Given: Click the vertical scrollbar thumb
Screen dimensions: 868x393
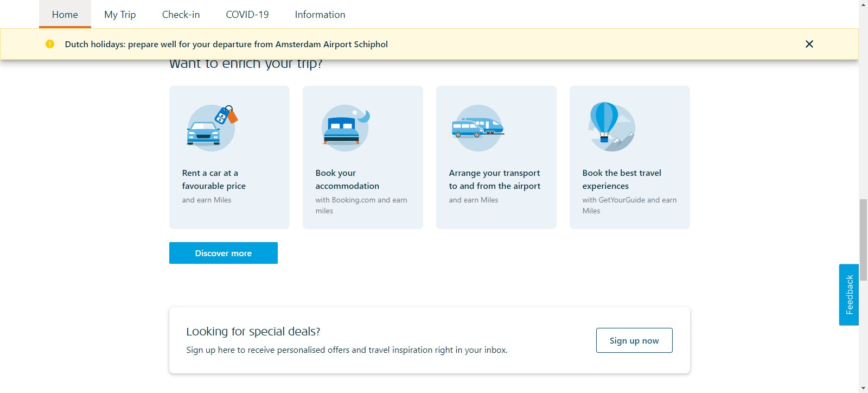Looking at the screenshot, I should tap(863, 232).
